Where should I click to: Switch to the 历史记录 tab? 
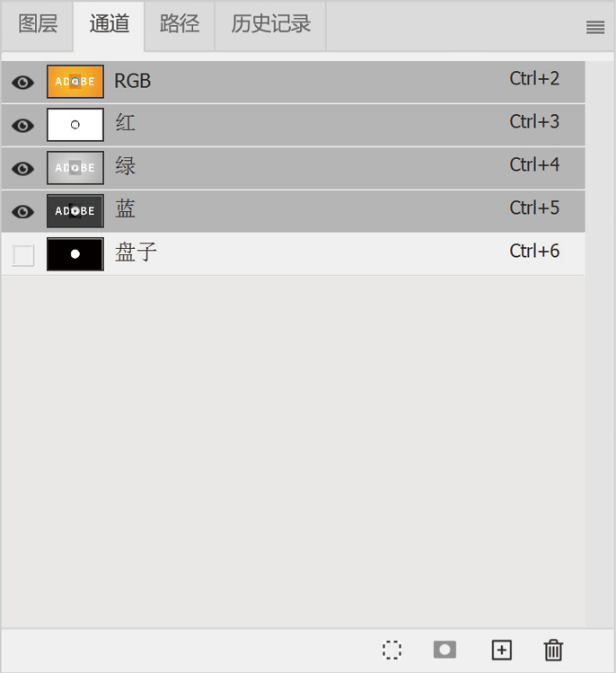270,24
